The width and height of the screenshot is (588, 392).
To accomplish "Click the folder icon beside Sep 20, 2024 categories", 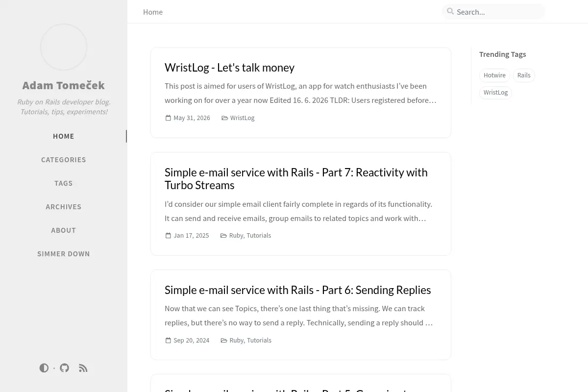I will 224,341.
